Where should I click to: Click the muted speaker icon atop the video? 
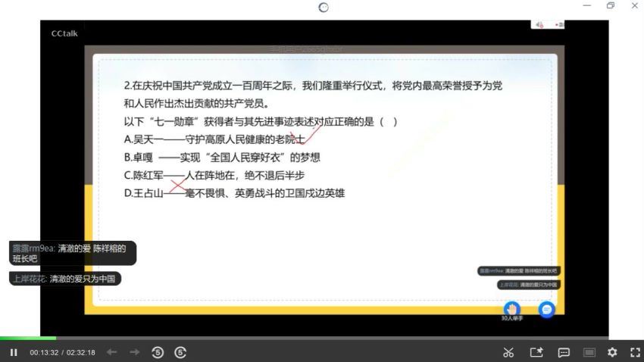[x=539, y=25]
